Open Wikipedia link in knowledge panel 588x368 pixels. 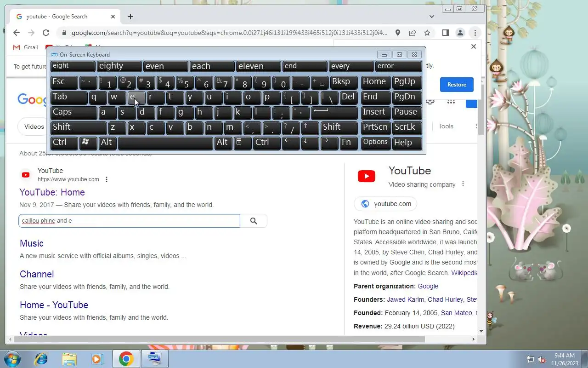click(464, 273)
